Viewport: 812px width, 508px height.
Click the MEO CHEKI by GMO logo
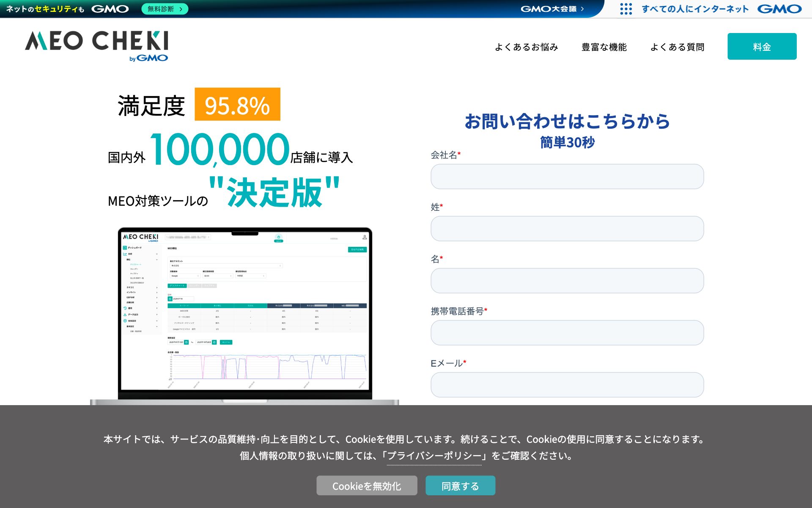click(96, 46)
